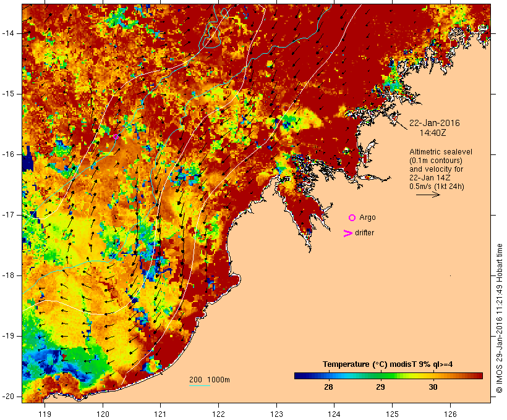
Task: Click the 119 longitude axis label
Action: click(x=45, y=414)
